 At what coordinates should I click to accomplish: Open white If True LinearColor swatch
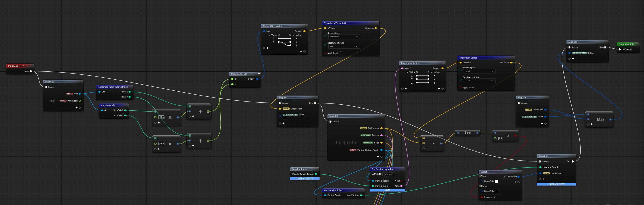click(497, 181)
